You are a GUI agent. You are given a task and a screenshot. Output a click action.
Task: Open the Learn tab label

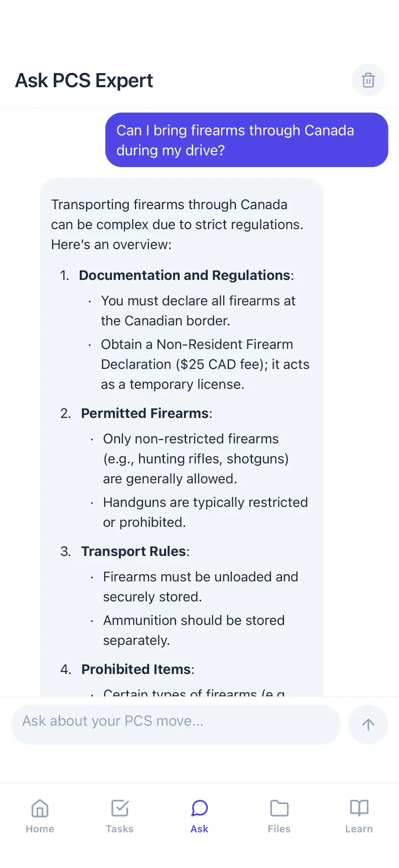pyautogui.click(x=359, y=829)
